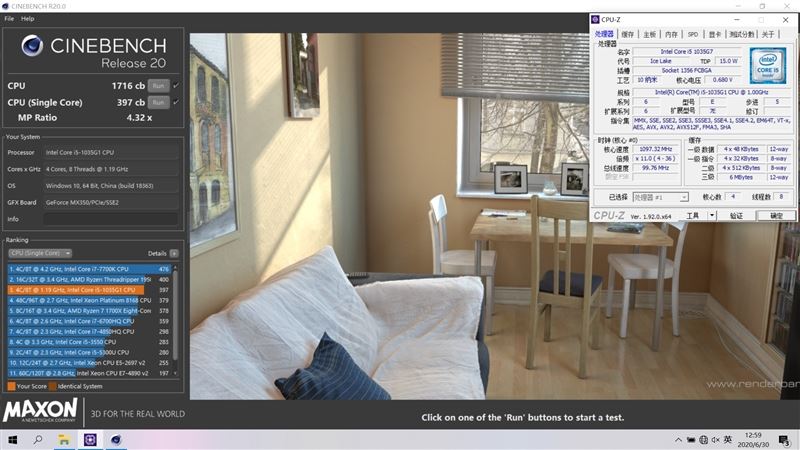
Task: Click the CPU-Z name field Intel Core i5 1035G7
Action: [x=687, y=52]
